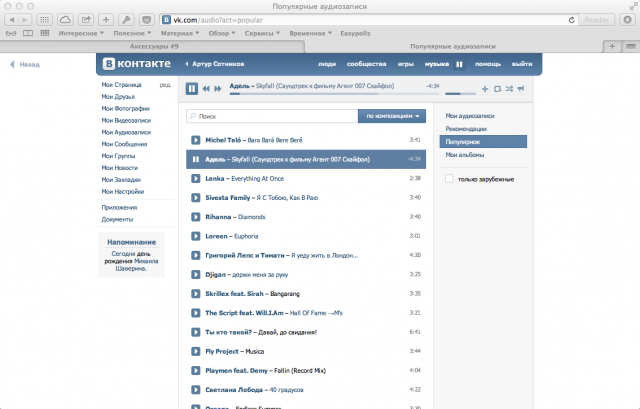
Task: Play Lenka – Everything At Once
Action: pyautogui.click(x=196, y=178)
